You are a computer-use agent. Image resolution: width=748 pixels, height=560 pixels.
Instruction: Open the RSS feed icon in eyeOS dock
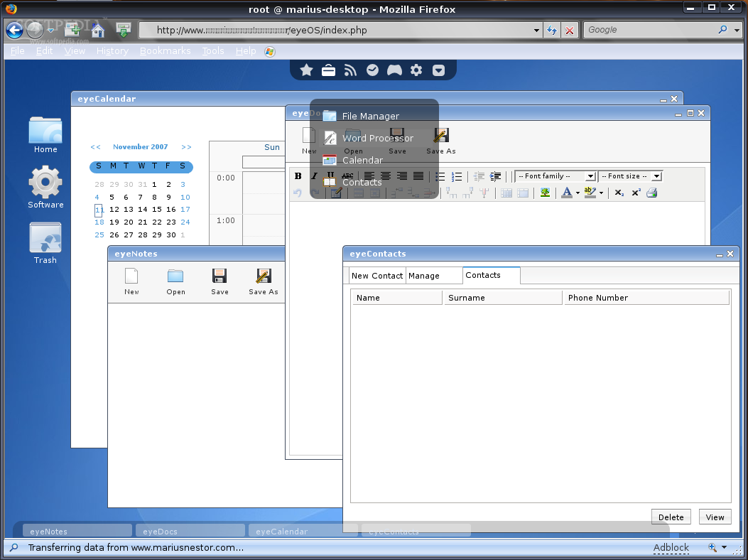350,70
